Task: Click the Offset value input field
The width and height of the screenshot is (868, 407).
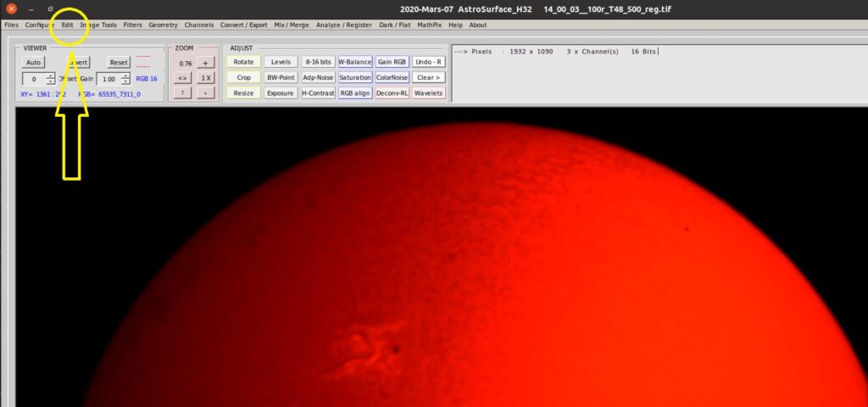Action: 35,79
